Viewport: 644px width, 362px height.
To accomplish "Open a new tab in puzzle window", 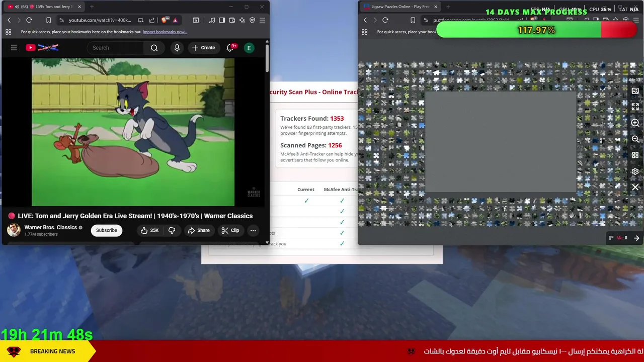I will pyautogui.click(x=448, y=7).
